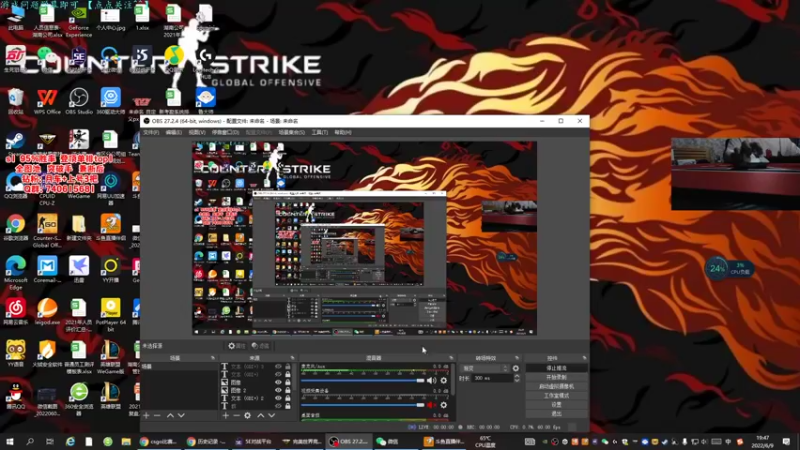Screen dimensions: 800x450
Task: Adjust the microphone volume slider
Action: (x=363, y=380)
